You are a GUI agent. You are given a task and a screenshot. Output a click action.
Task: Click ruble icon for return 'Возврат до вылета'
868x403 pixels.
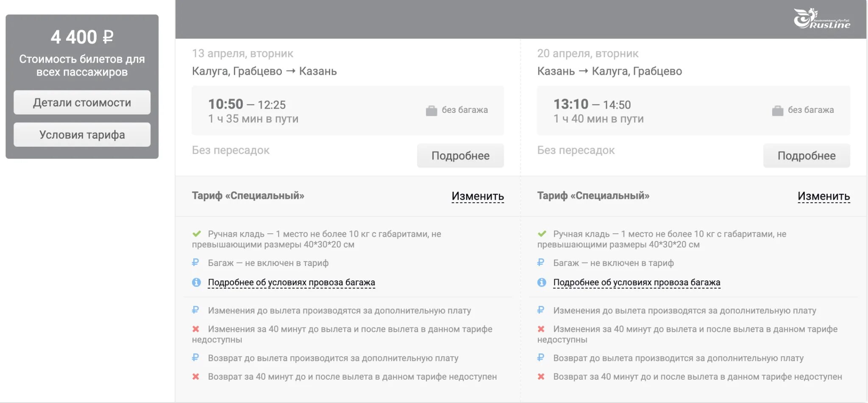[541, 358]
